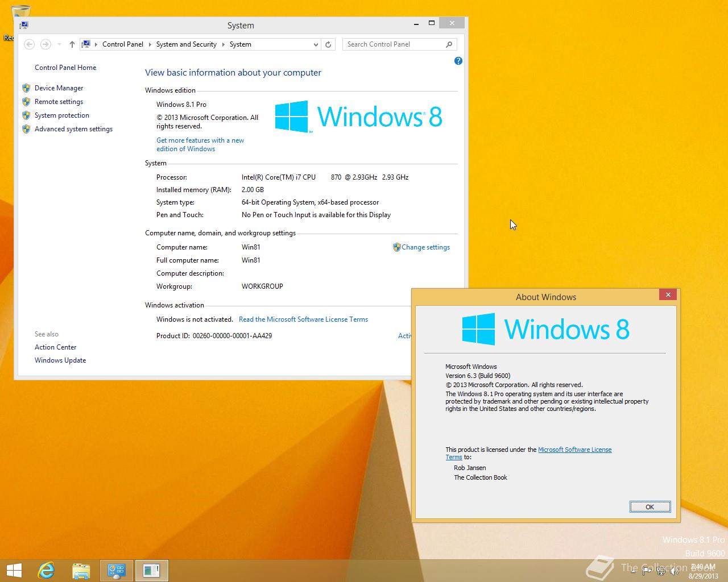
Task: Click the processor value Intel Core i7
Action: [325, 177]
